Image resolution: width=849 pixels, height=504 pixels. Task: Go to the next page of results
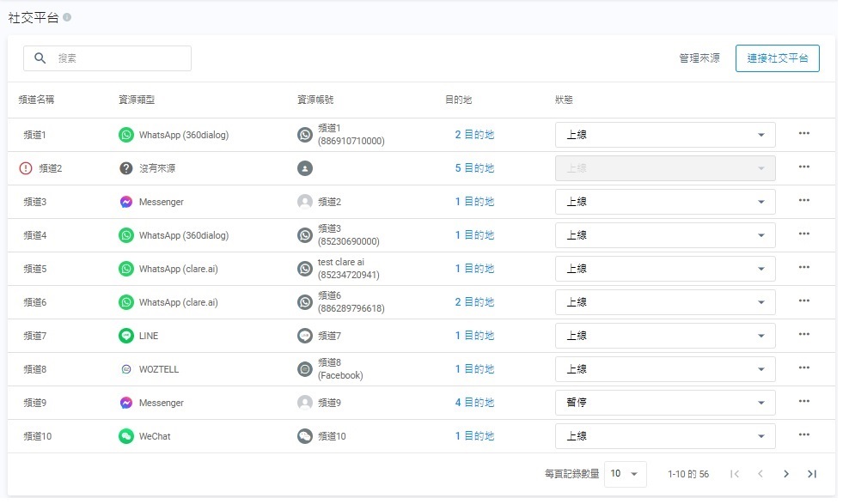coord(785,474)
